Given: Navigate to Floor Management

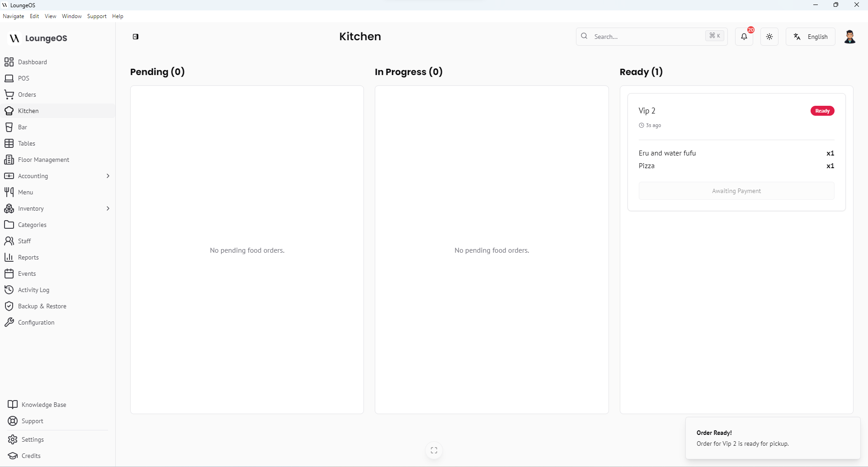Looking at the screenshot, I should 43,160.
